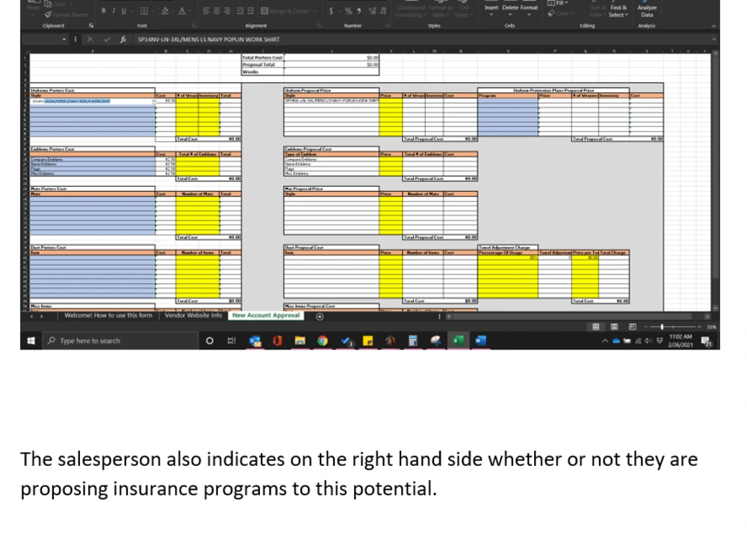Align text right in Alignment group
Screen dimensions: 747x560
pyautogui.click(x=227, y=11)
